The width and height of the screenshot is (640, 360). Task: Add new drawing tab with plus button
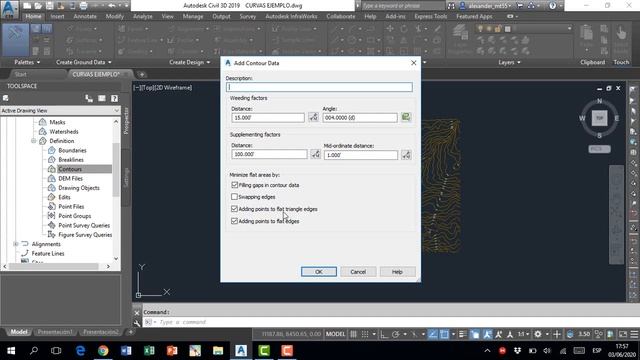point(142,74)
